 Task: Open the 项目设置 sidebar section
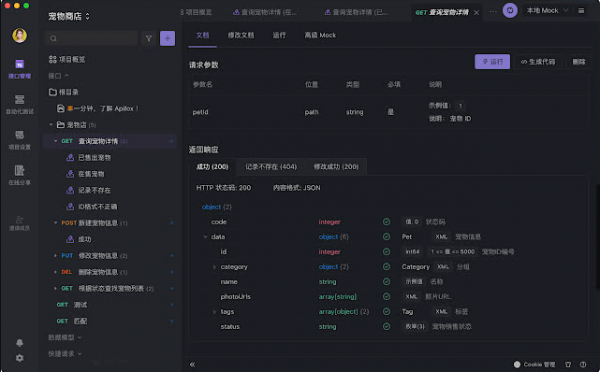[x=20, y=140]
